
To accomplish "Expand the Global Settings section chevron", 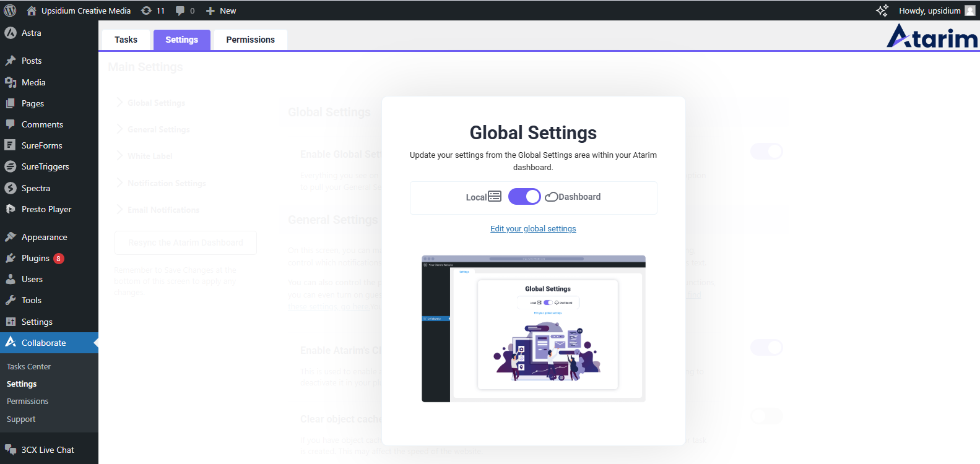I will [120, 102].
